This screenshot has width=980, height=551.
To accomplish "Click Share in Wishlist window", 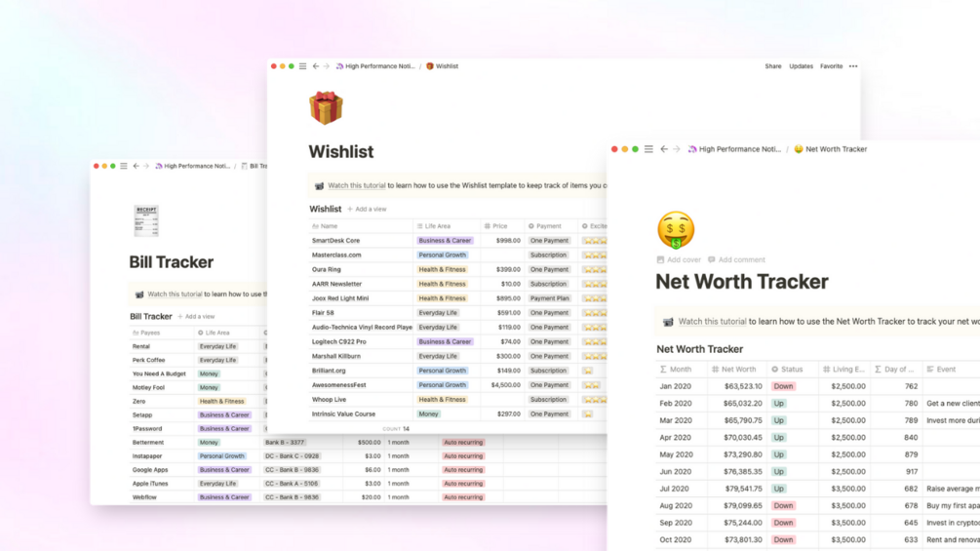I will click(x=773, y=66).
